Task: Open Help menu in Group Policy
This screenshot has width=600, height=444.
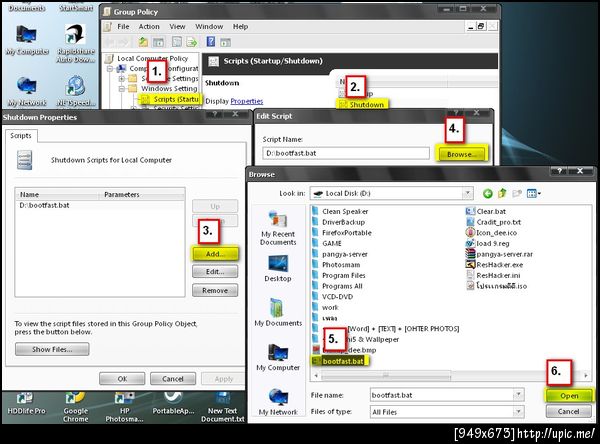Action: pyautogui.click(x=240, y=26)
